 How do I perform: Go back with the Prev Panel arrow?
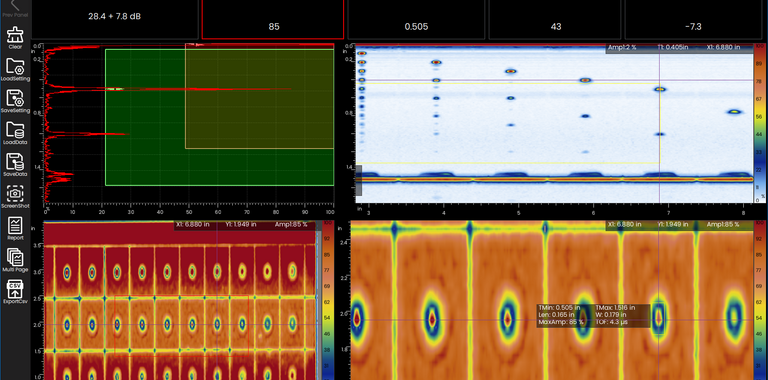point(15,6)
